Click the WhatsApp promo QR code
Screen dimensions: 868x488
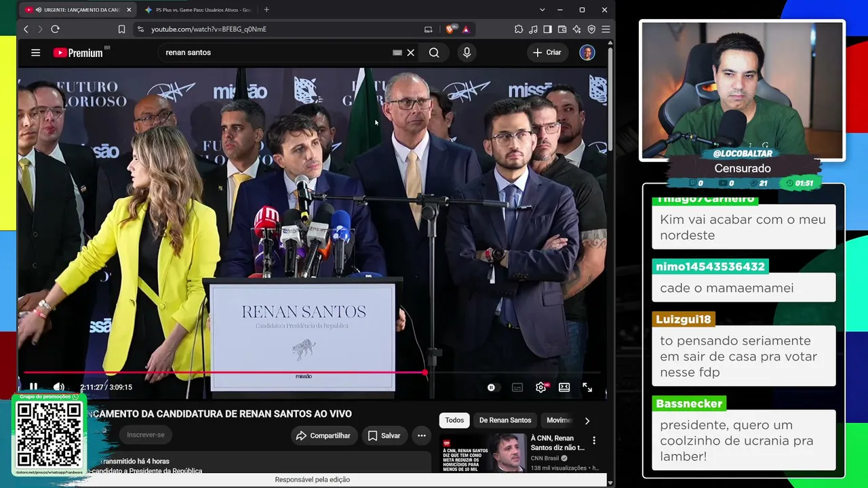[49, 435]
